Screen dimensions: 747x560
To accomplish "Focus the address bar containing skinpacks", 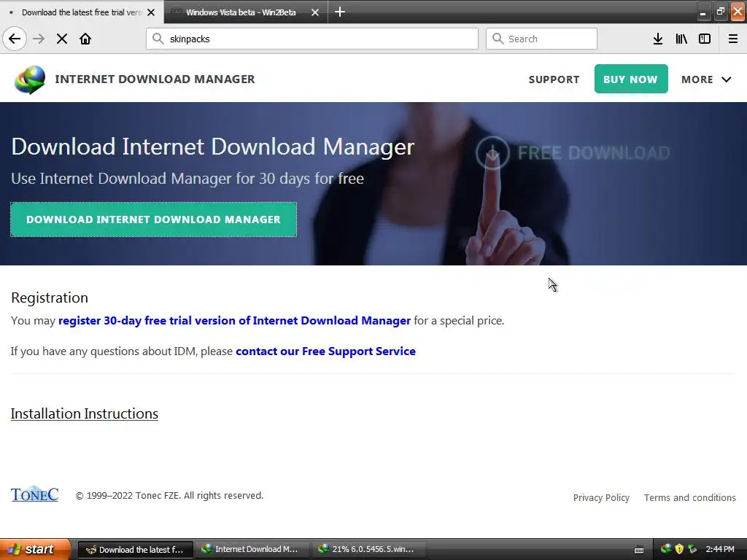I will tap(312, 39).
